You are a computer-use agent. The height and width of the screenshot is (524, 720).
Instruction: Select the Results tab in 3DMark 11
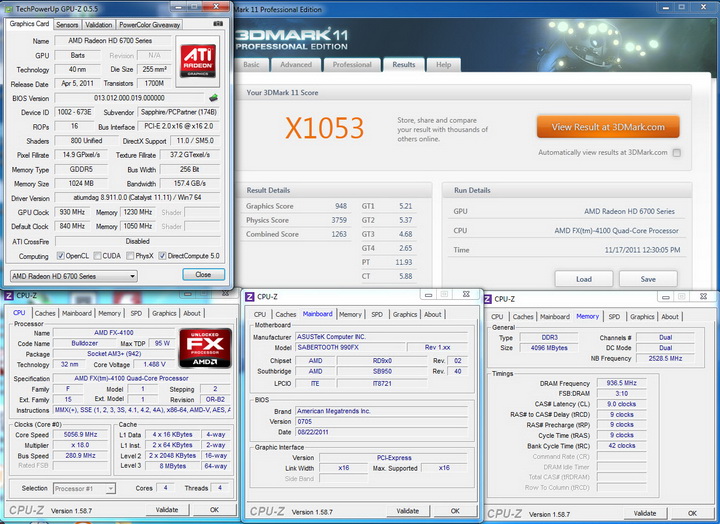click(404, 65)
